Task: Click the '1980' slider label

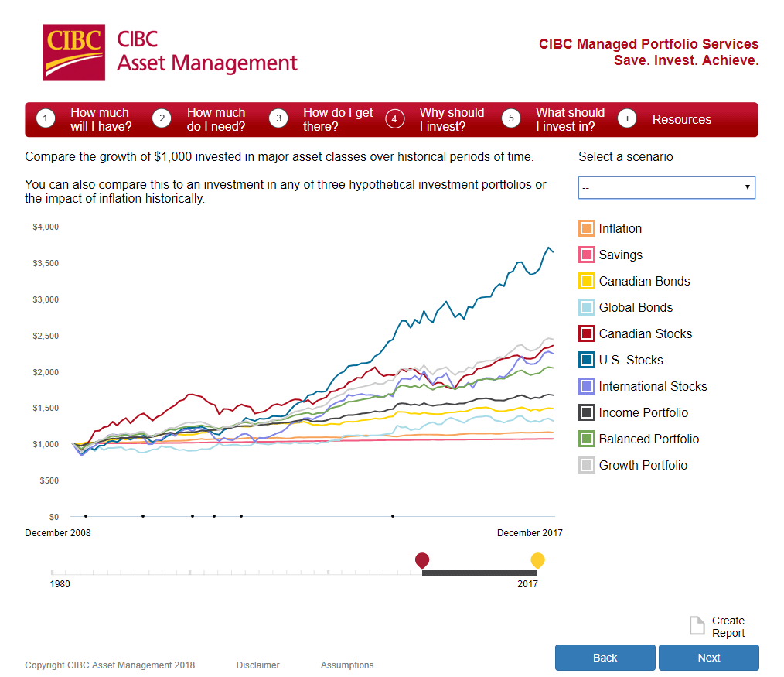Action: tap(60, 584)
